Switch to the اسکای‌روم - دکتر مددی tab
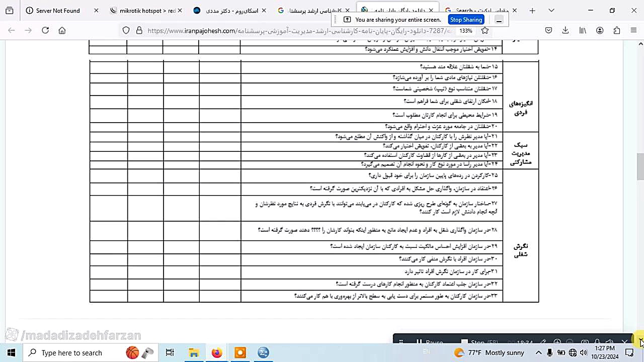 pyautogui.click(x=229, y=11)
